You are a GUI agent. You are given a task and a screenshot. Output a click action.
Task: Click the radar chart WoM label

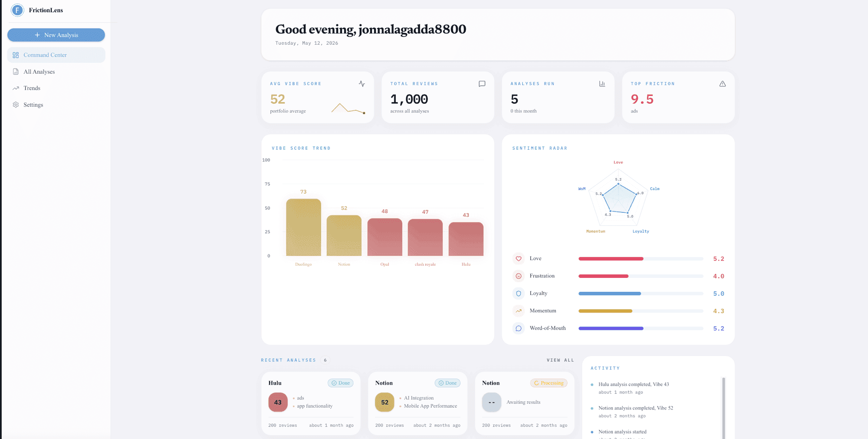(582, 189)
